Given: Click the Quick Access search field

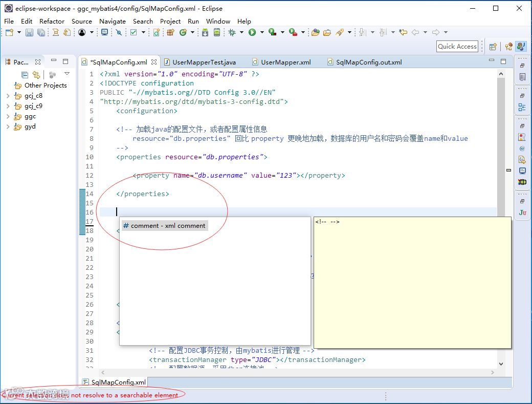Looking at the screenshot, I should pos(457,47).
